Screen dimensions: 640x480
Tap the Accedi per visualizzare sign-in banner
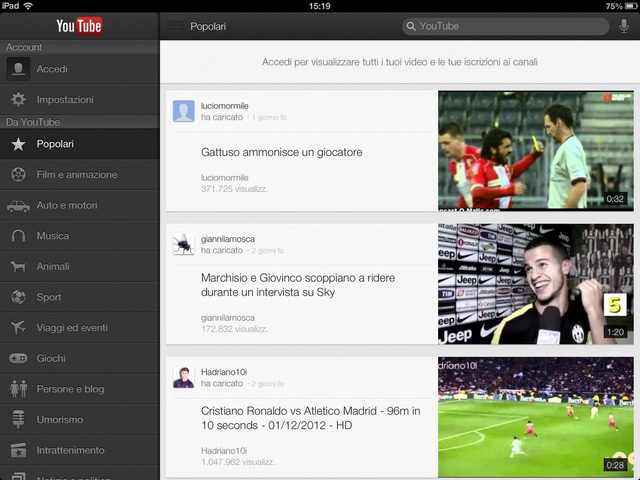(400, 62)
